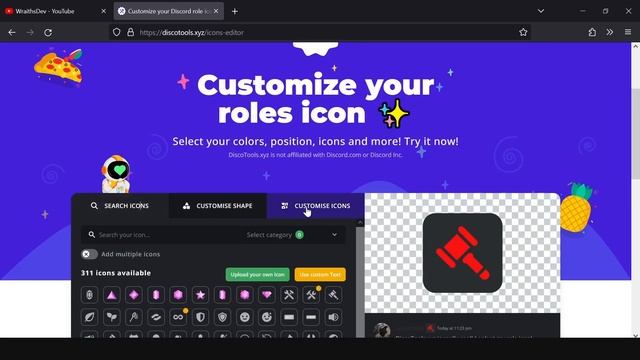This screenshot has height=360, width=640.
Task: Open the Firefox hamburger application menu
Action: tap(628, 32)
